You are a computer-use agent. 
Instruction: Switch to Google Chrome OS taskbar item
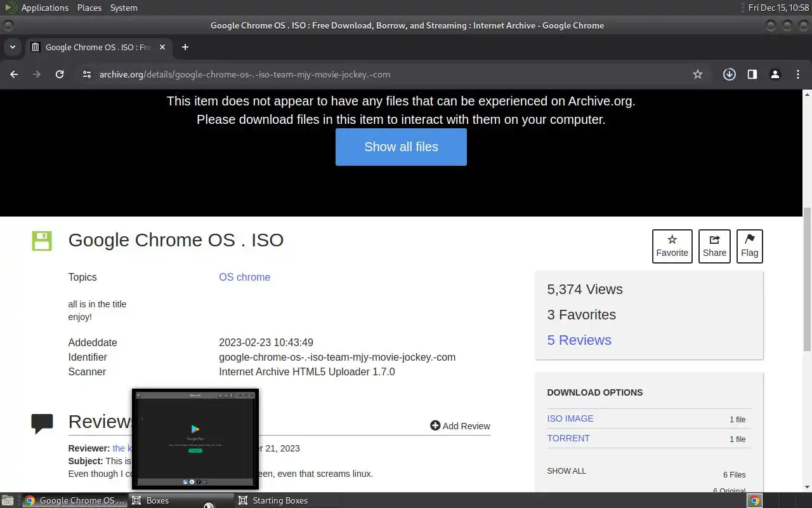(75, 500)
